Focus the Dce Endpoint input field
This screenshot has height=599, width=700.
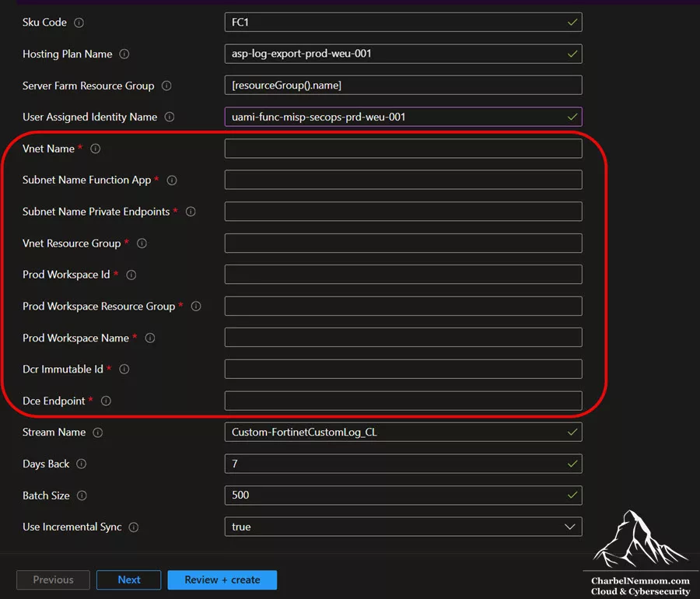coord(403,401)
